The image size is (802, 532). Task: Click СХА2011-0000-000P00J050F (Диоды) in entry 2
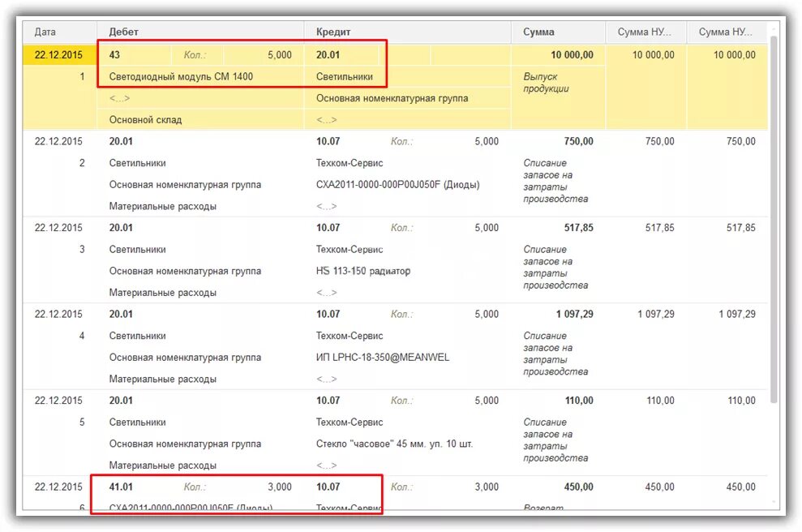pyautogui.click(x=397, y=185)
